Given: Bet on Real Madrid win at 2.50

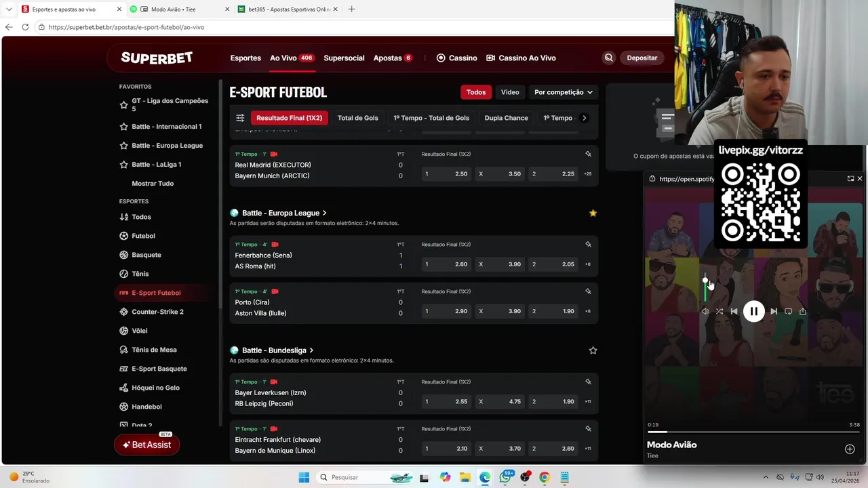Looking at the screenshot, I should click(446, 174).
